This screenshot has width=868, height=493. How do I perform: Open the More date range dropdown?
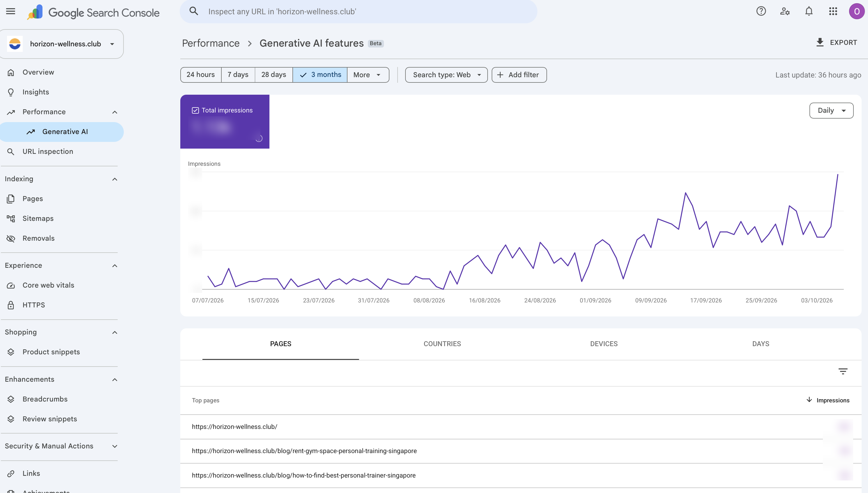(368, 75)
